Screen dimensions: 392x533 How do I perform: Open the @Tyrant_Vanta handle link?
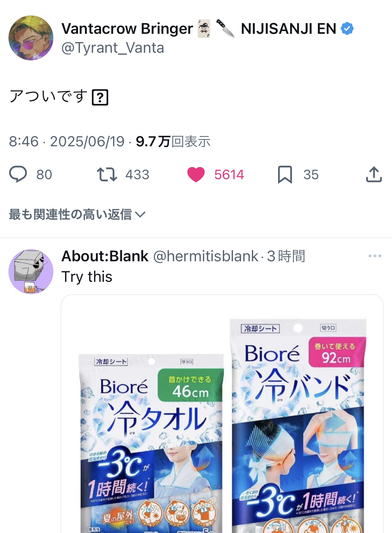click(x=113, y=48)
